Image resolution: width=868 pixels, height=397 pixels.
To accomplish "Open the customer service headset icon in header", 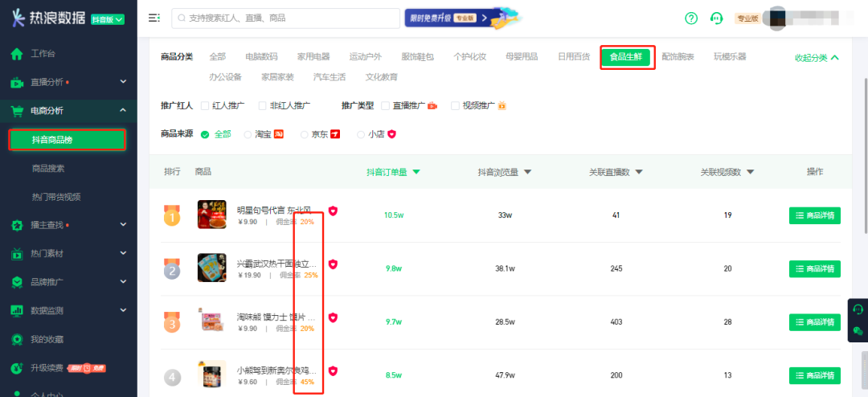I will (716, 18).
